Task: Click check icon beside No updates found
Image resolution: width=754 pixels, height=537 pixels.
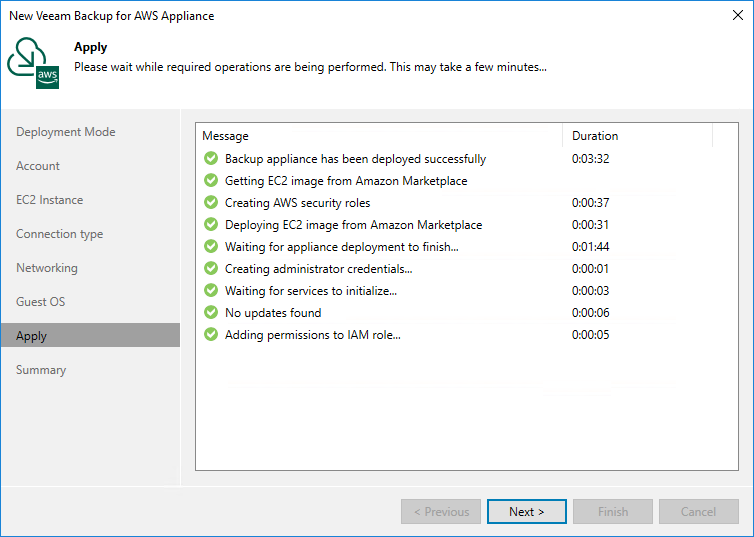Action: click(x=211, y=312)
